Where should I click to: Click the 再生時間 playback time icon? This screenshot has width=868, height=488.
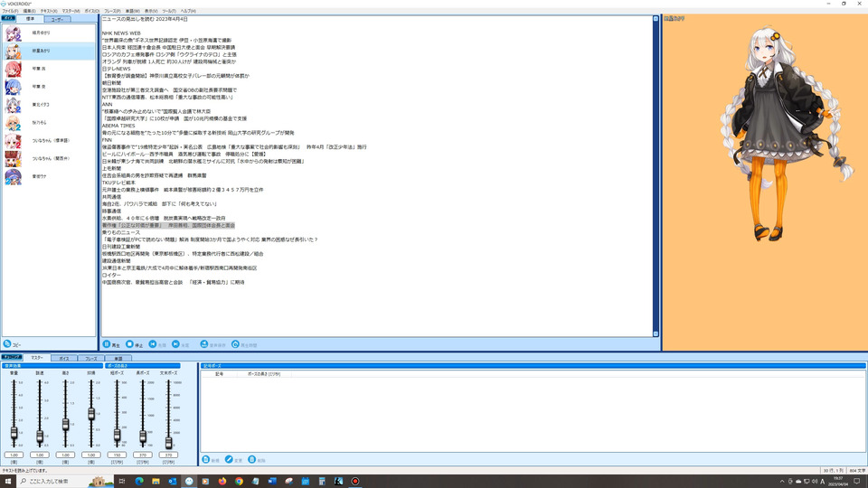click(x=235, y=344)
